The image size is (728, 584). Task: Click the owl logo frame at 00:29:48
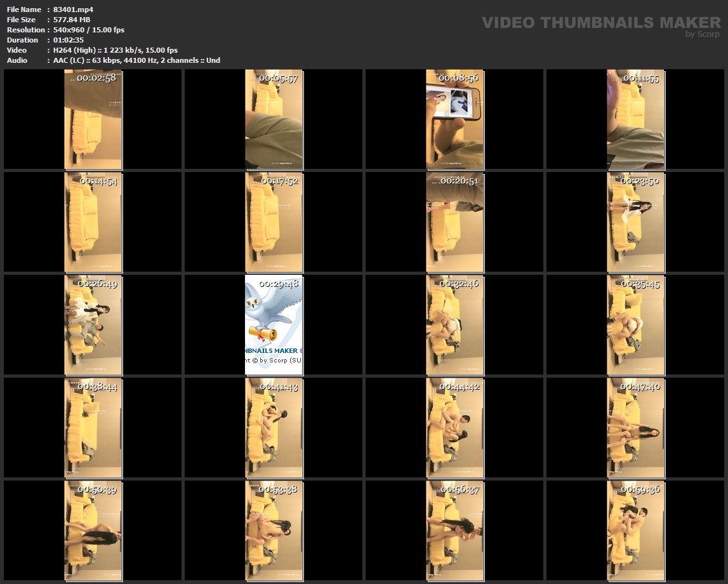pyautogui.click(x=274, y=325)
